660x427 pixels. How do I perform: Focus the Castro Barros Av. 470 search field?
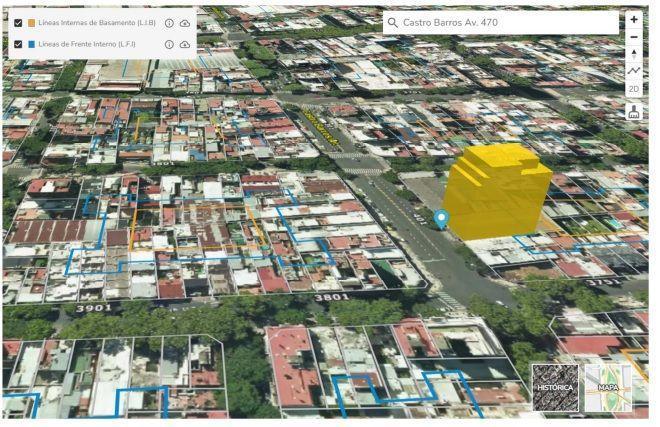pos(500,23)
